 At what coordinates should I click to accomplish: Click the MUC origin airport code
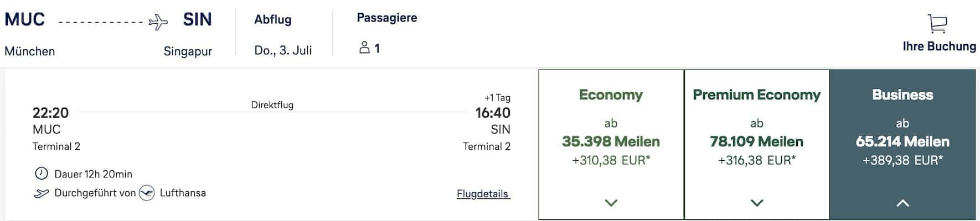coord(25,19)
